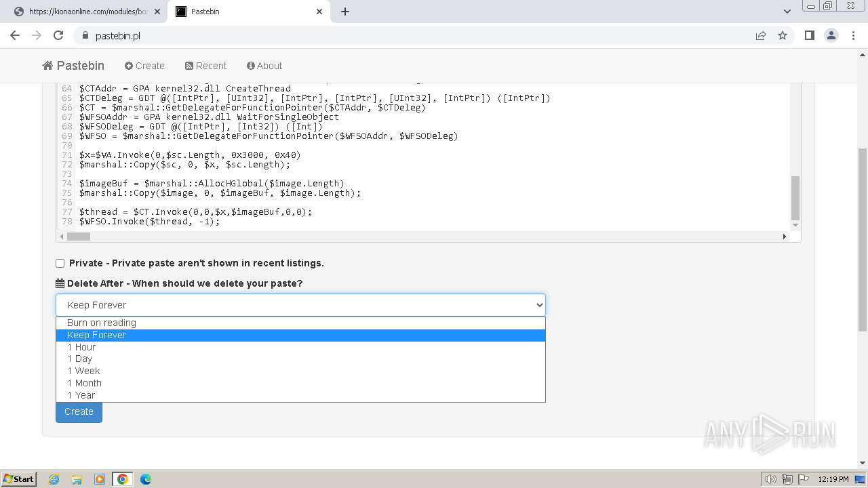The width and height of the screenshot is (868, 488).
Task: Open the tab search dropdown
Action: (x=787, y=12)
